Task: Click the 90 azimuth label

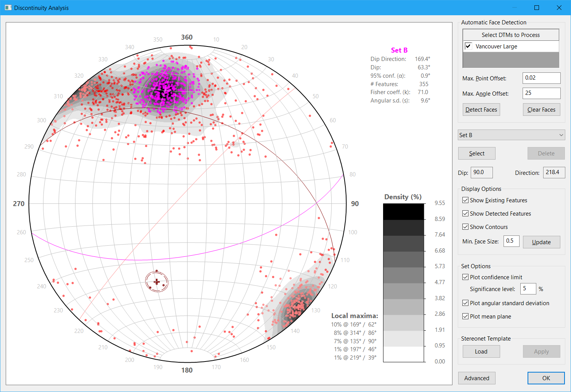Action: point(355,203)
